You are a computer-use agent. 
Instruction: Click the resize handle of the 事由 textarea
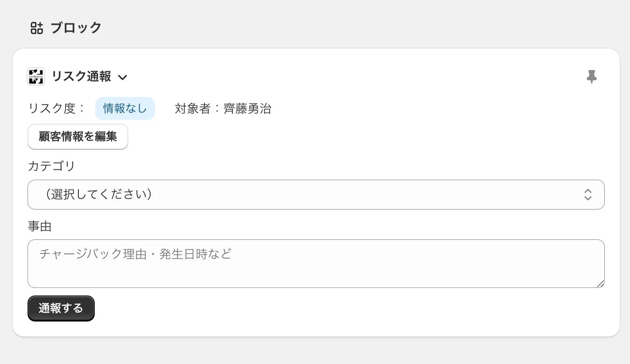pyautogui.click(x=601, y=285)
